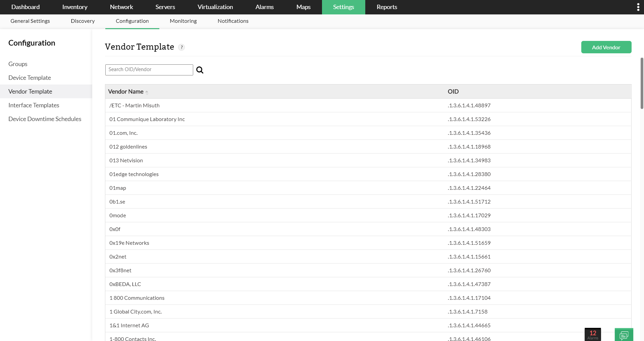Select vendor 0mode
Image resolution: width=644 pixels, height=341 pixels.
pos(118,216)
